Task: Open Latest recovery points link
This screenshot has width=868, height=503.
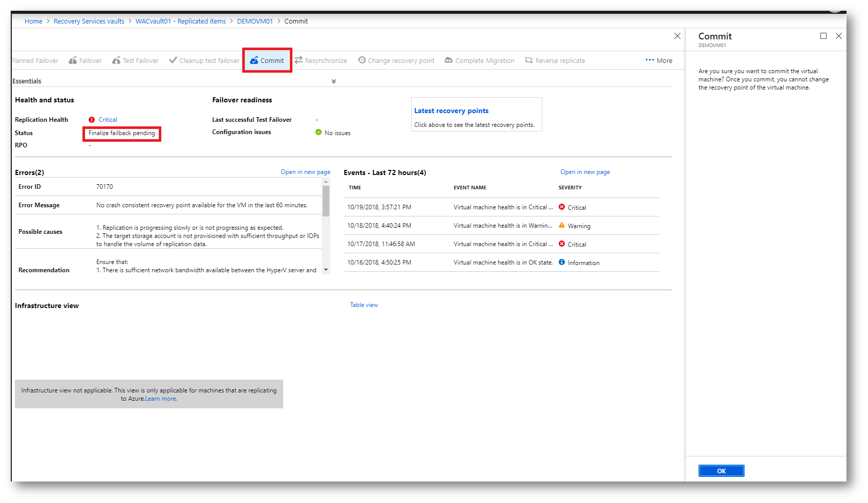Action: [x=451, y=111]
